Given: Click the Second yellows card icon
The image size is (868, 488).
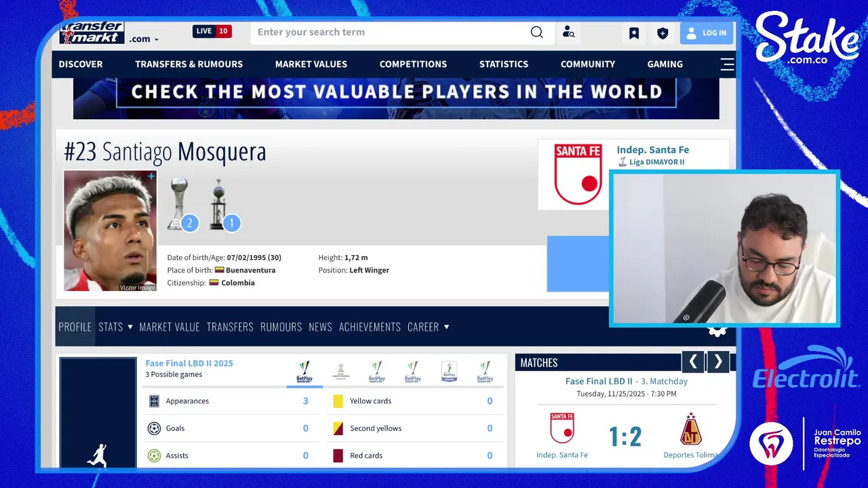Looking at the screenshot, I should (x=338, y=428).
